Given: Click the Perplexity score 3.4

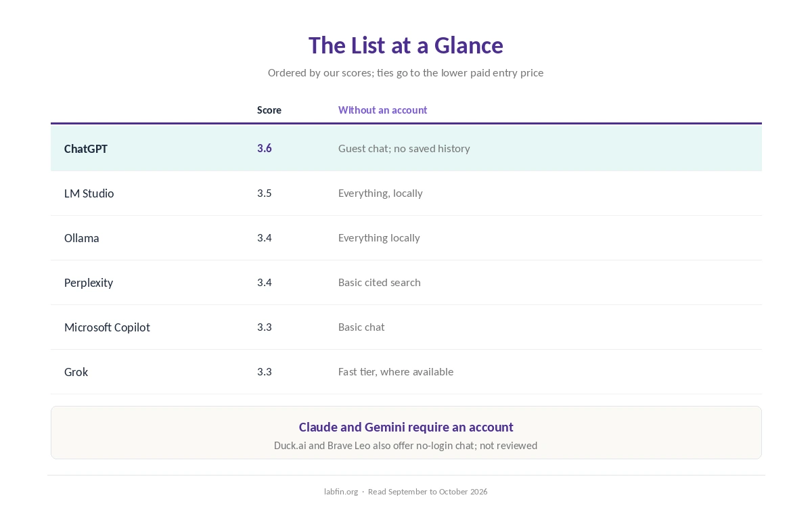Looking at the screenshot, I should coord(265,282).
